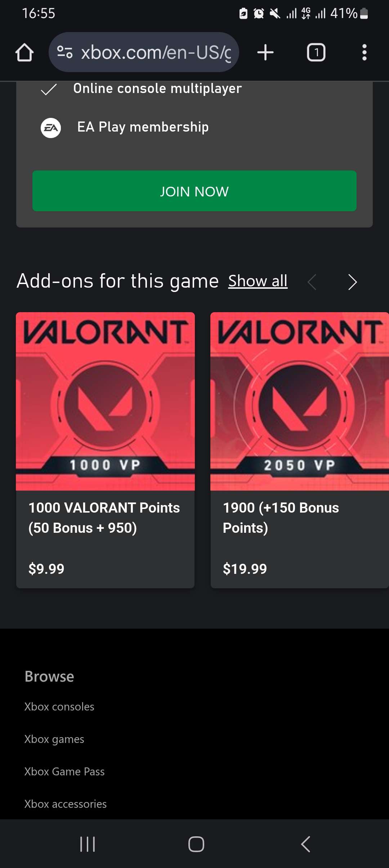The width and height of the screenshot is (389, 868).
Task: Open Show all add-ons link
Action: coord(258,281)
